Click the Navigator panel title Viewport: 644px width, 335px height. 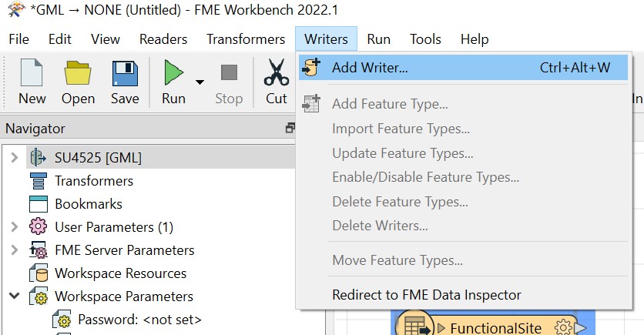35,129
